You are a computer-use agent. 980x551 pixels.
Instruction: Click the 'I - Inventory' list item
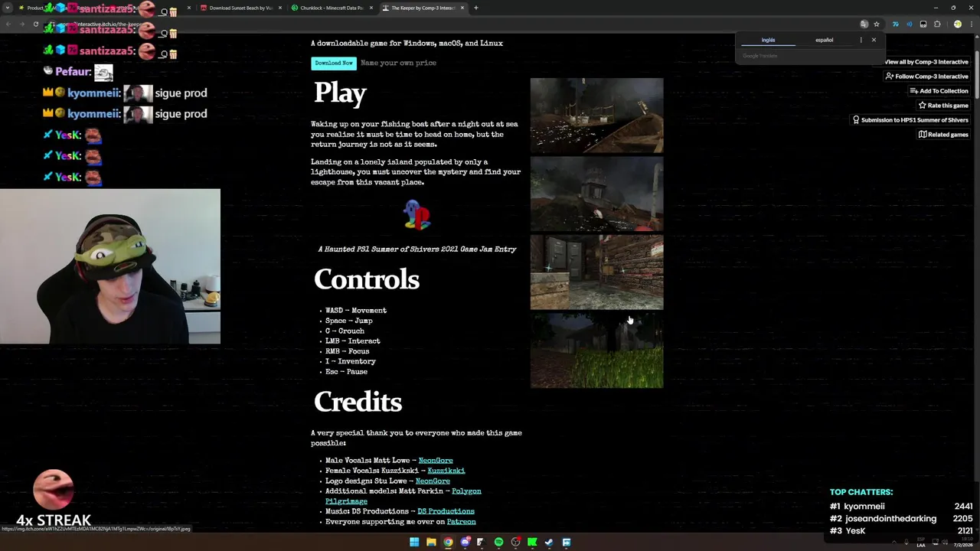pyautogui.click(x=351, y=361)
